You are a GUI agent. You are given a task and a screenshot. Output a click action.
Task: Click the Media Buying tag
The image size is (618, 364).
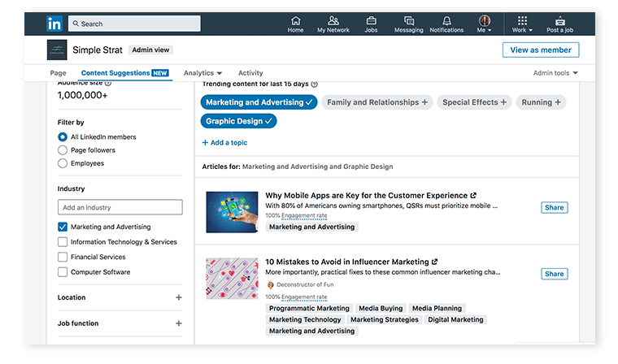(x=381, y=308)
